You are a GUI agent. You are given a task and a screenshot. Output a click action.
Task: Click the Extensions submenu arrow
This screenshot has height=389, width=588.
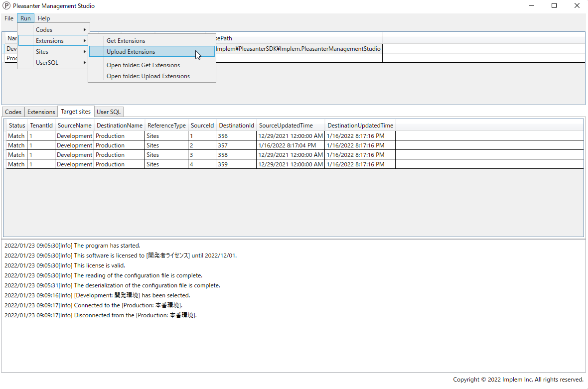tap(84, 40)
